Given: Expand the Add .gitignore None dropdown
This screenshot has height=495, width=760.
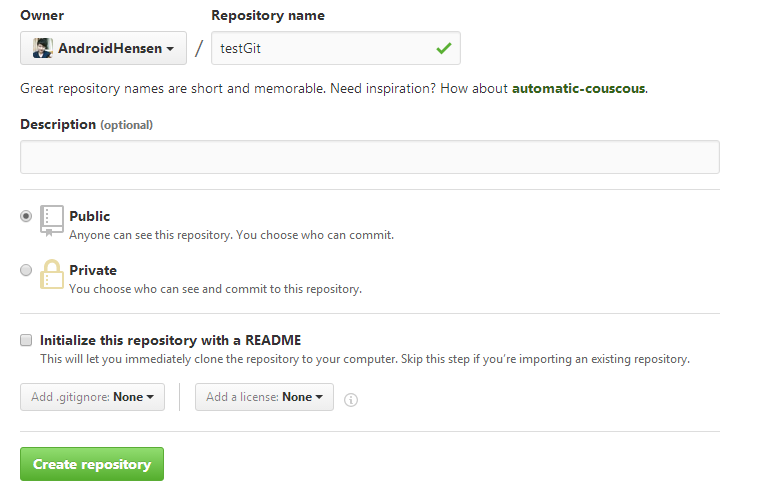Looking at the screenshot, I should coord(93,397).
